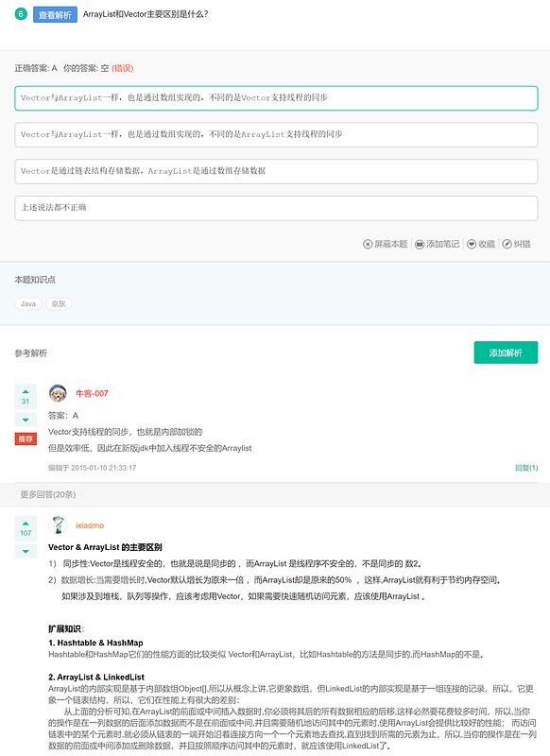Select option: Vector是通过链表结构存储数据

pyautogui.click(x=276, y=171)
